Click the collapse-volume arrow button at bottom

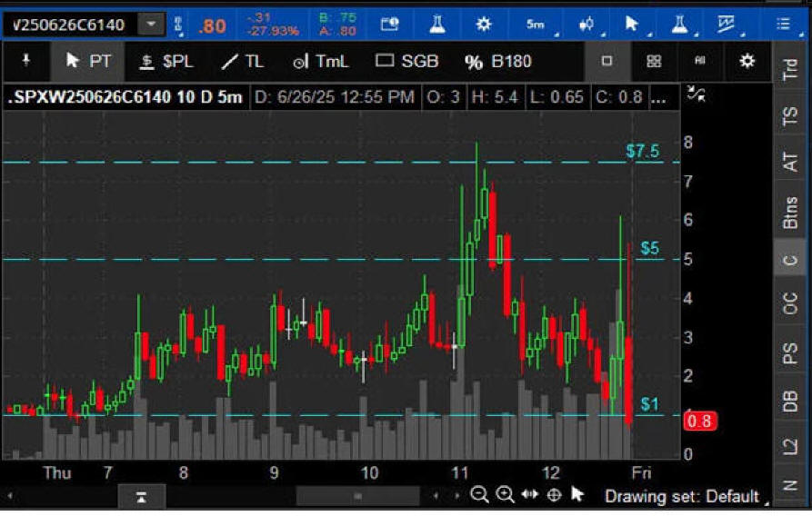pyautogui.click(x=141, y=497)
